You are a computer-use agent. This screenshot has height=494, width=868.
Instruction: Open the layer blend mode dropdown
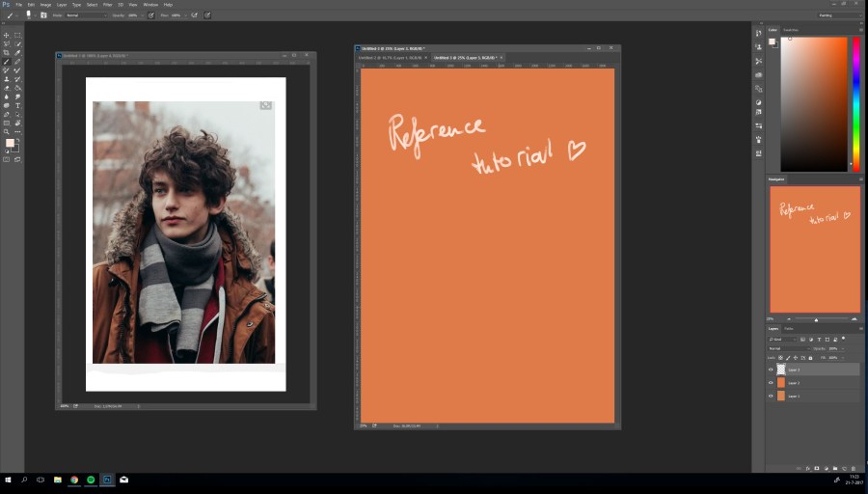[x=788, y=348]
